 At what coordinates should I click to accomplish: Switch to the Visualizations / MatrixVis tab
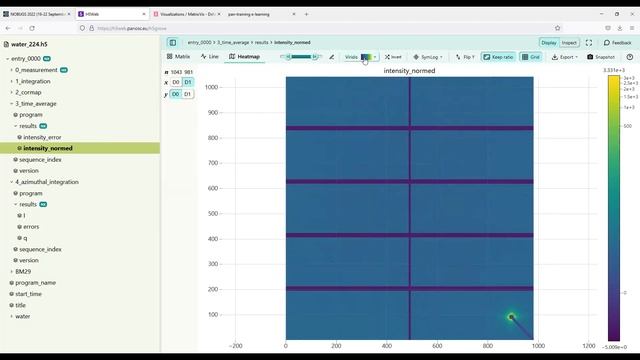click(187, 14)
